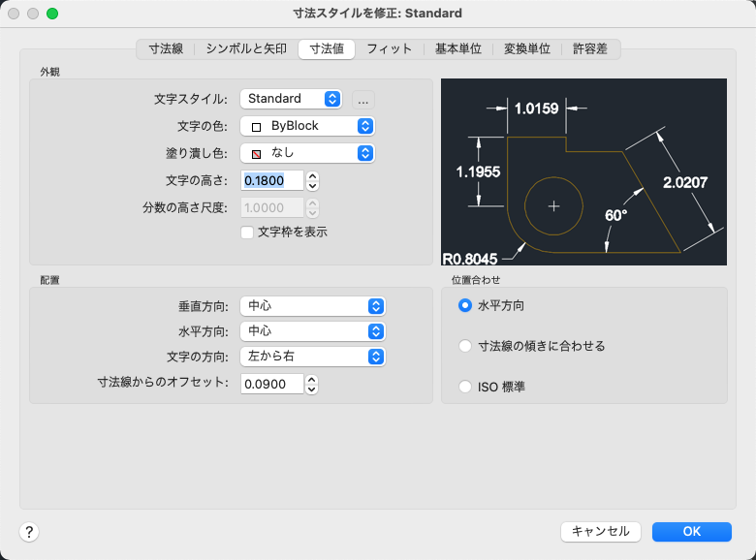
Task: Open the 水平方向 placement dropdown
Action: pos(312,331)
